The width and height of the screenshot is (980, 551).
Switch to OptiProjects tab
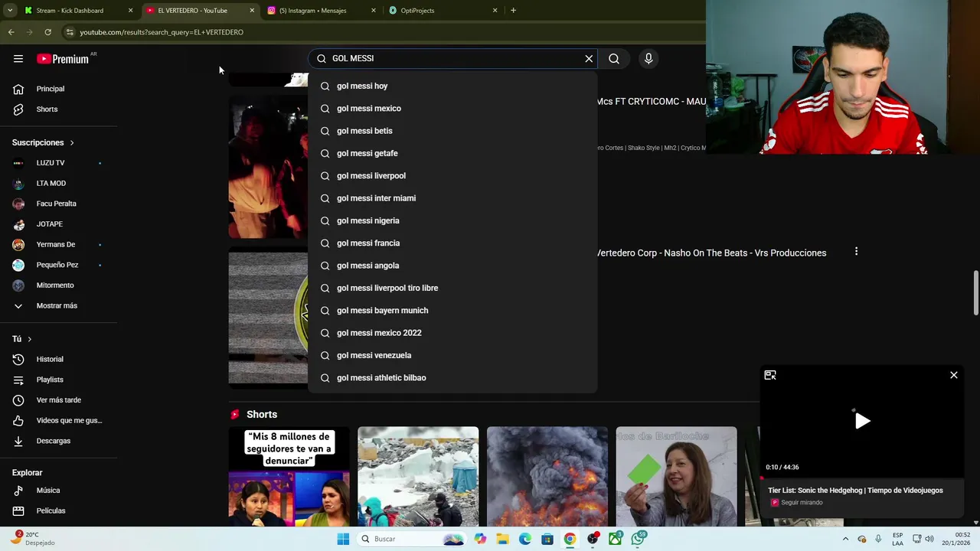pos(417,11)
